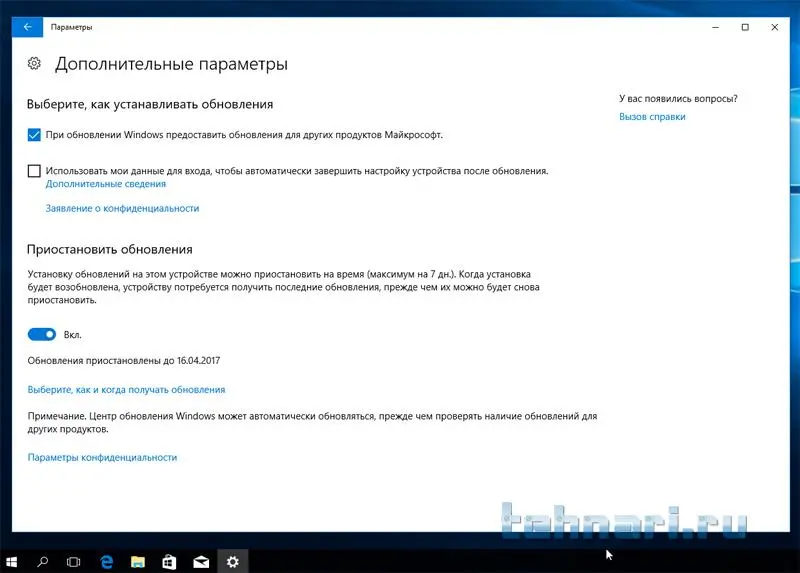Click text Обновления приостановлены до 16.04.2017
Screen dimensions: 800x573
124,360
